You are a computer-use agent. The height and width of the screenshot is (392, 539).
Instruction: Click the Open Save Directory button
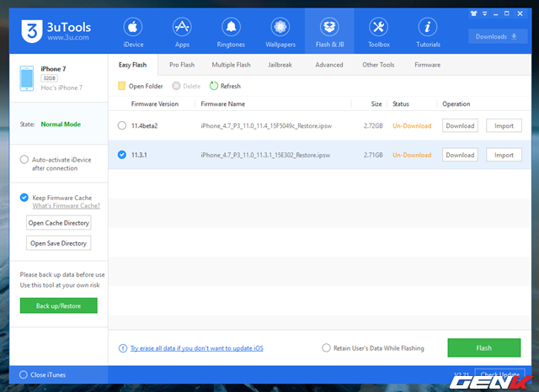click(x=59, y=243)
